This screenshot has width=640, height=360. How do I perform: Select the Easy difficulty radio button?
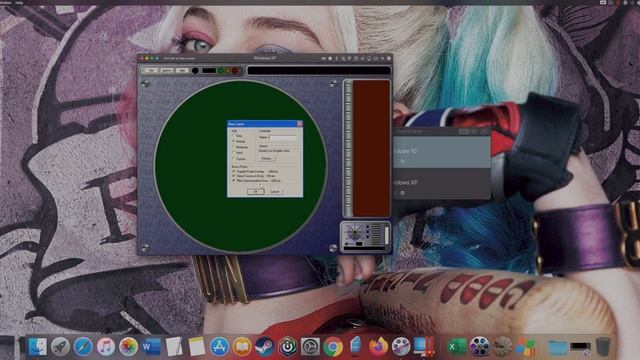[234, 136]
